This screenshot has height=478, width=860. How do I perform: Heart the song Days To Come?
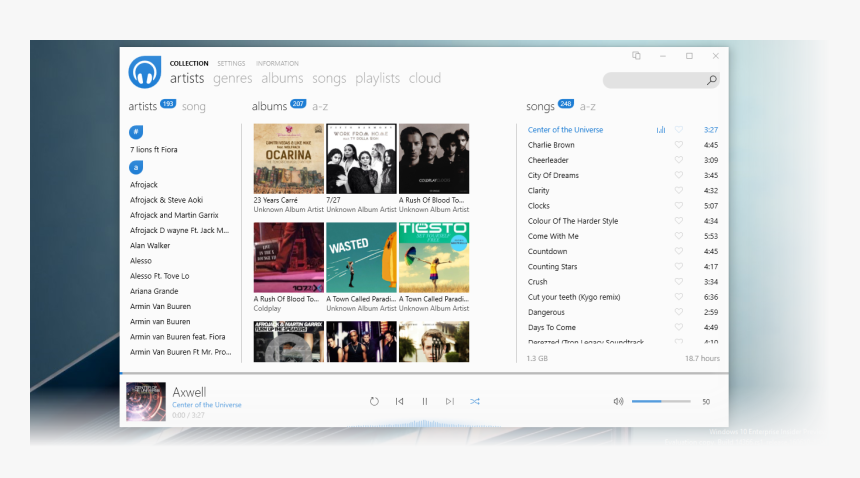678,327
